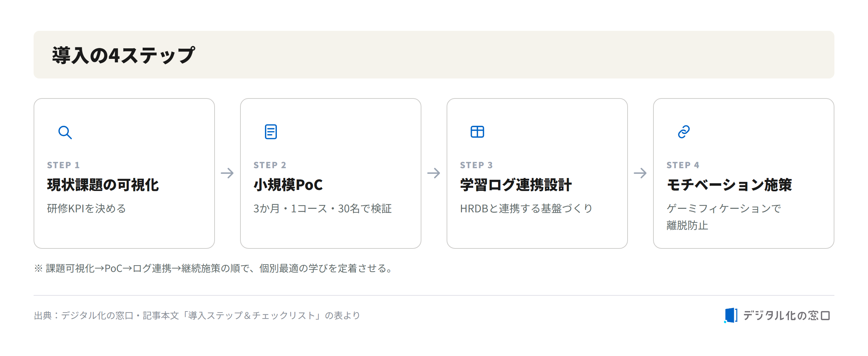Click the table grid icon in Step 3
This screenshot has width=868, height=356.
[x=477, y=132]
